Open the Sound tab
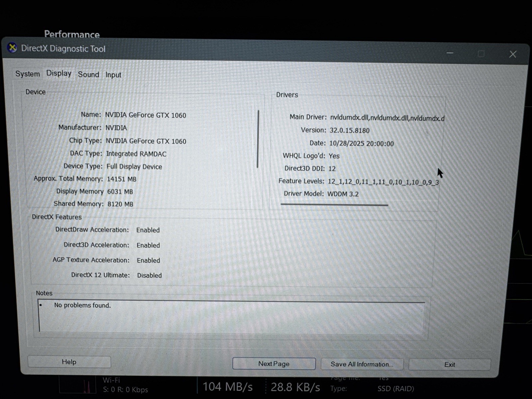This screenshot has height=399, width=532. tap(88, 74)
